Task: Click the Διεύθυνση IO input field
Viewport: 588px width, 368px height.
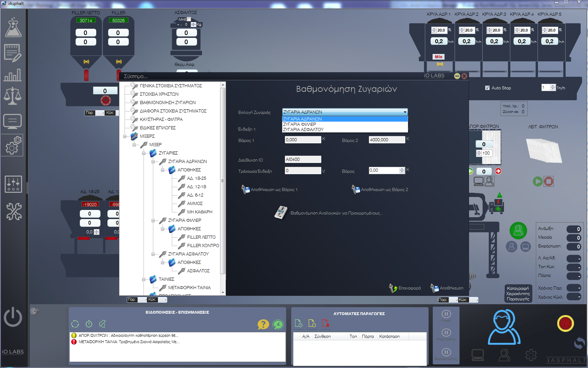Action: point(303,159)
